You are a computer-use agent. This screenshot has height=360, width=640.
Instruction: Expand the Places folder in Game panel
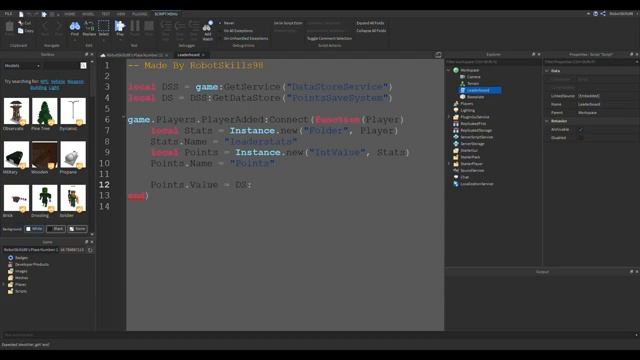4,284
